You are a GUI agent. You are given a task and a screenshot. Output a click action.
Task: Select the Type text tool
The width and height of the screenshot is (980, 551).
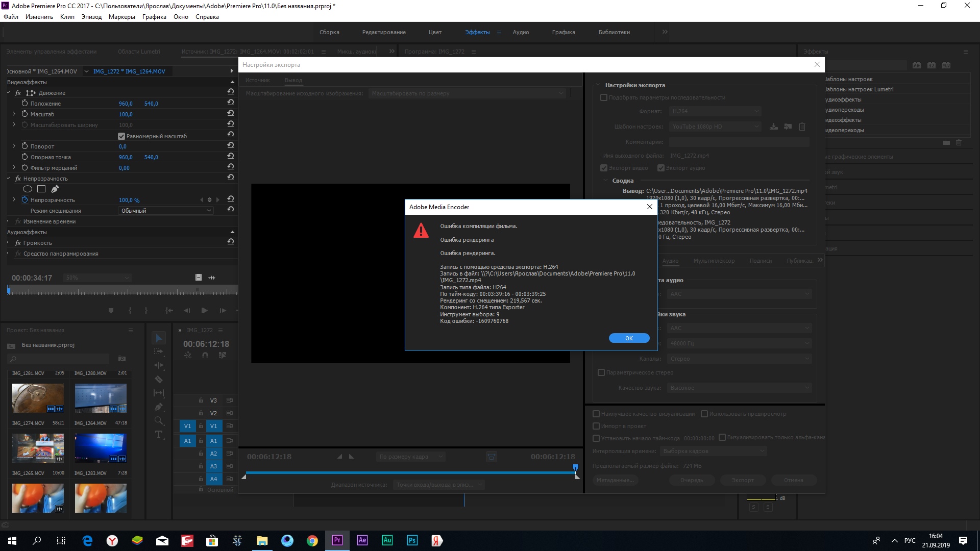click(159, 434)
